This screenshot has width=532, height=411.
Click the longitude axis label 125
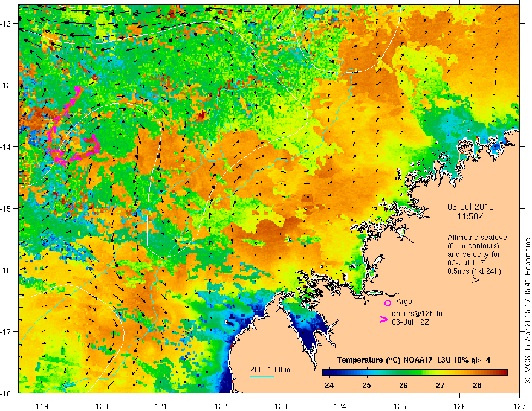coord(400,406)
